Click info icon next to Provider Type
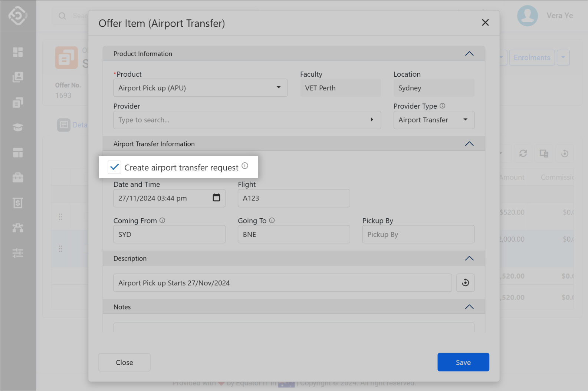The height and width of the screenshot is (391, 588). pos(442,106)
